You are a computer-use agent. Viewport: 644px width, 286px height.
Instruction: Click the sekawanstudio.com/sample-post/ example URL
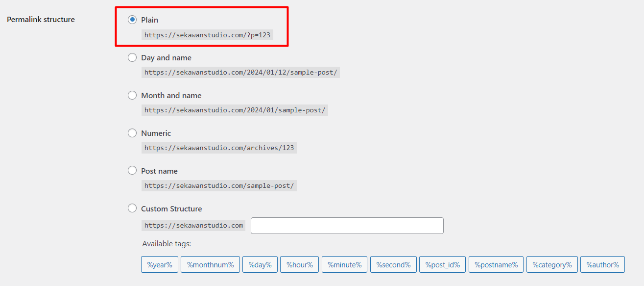click(219, 185)
